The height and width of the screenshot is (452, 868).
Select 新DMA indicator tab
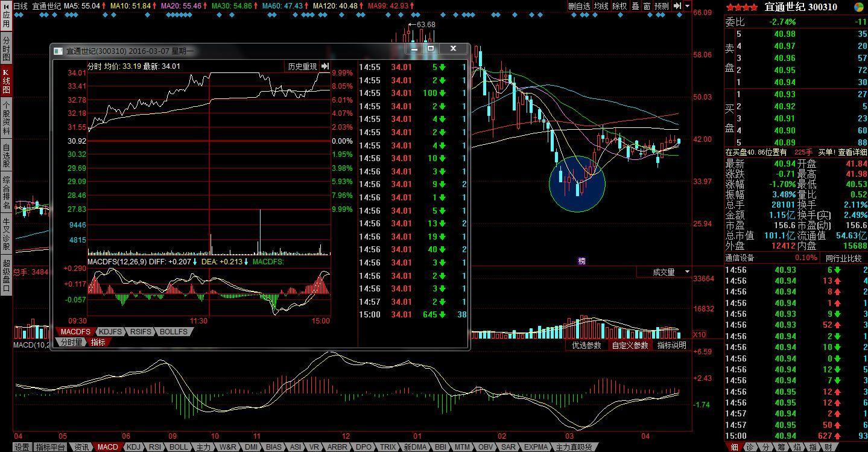[415, 447]
